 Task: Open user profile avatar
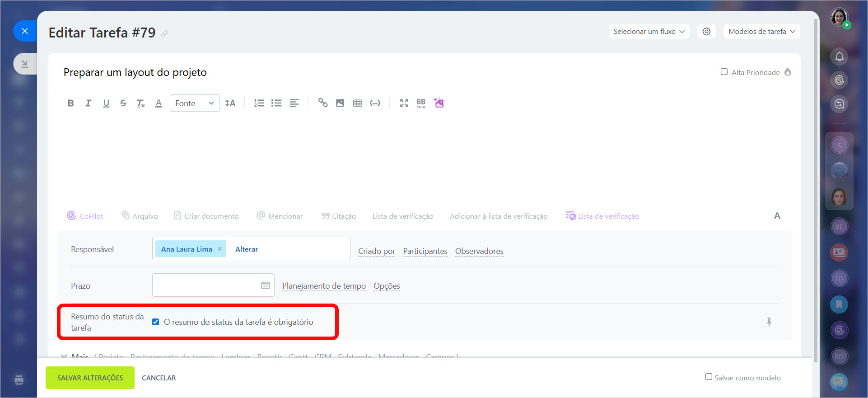tap(839, 17)
